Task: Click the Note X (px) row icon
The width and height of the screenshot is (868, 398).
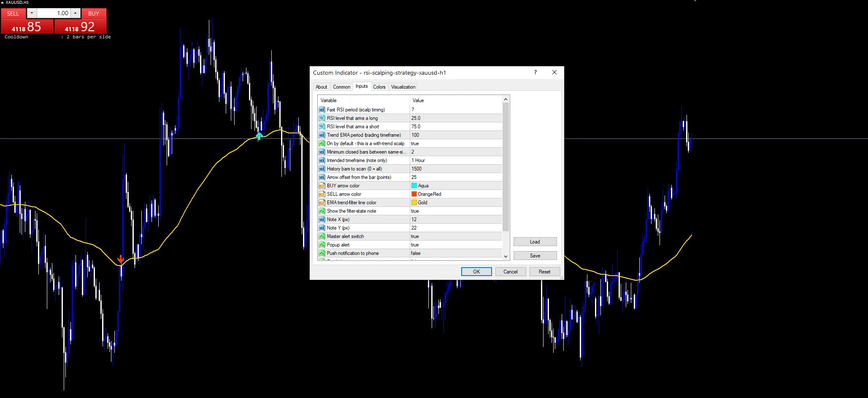Action: pos(322,219)
